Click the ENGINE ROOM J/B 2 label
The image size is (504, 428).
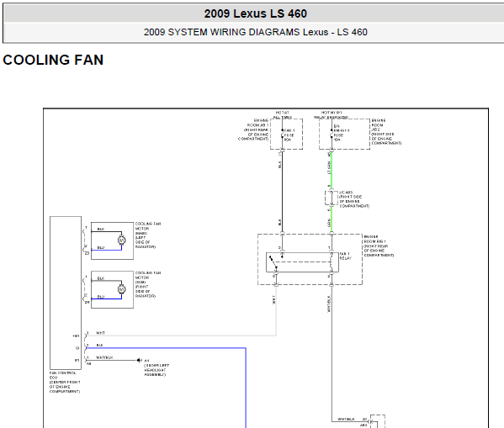pos(386,132)
